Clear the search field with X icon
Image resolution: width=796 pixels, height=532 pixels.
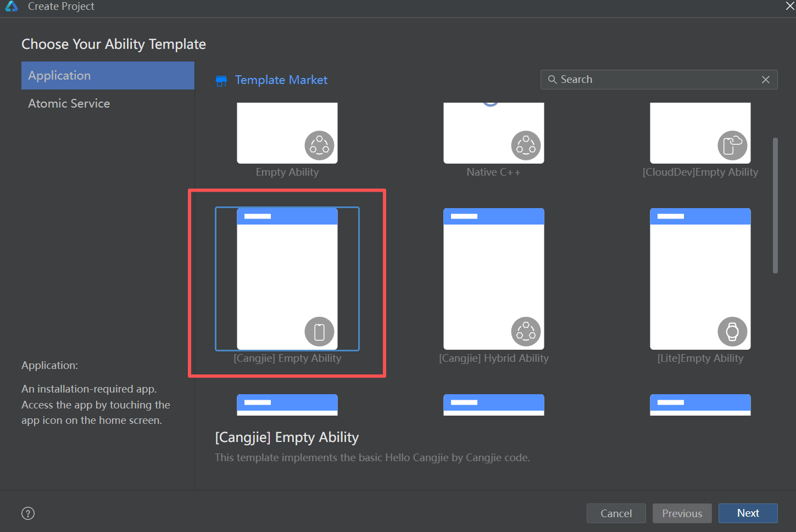click(x=766, y=80)
